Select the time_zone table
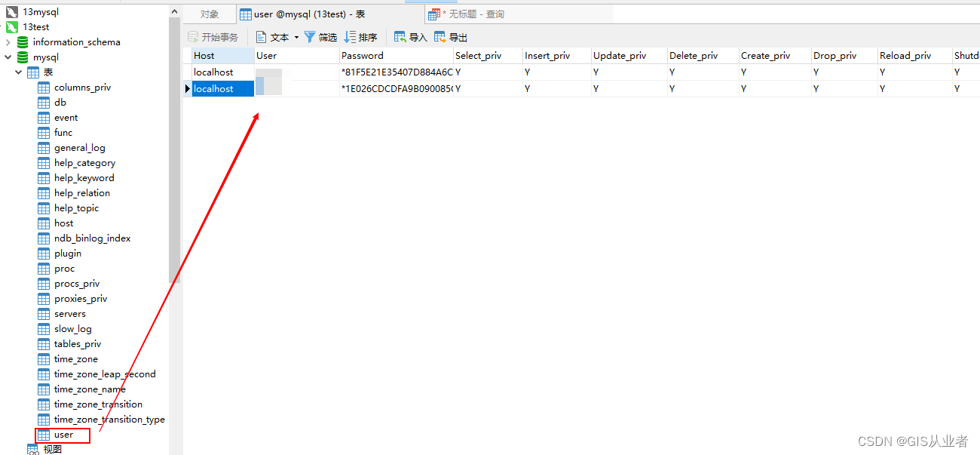Image resolution: width=980 pixels, height=455 pixels. tap(76, 359)
